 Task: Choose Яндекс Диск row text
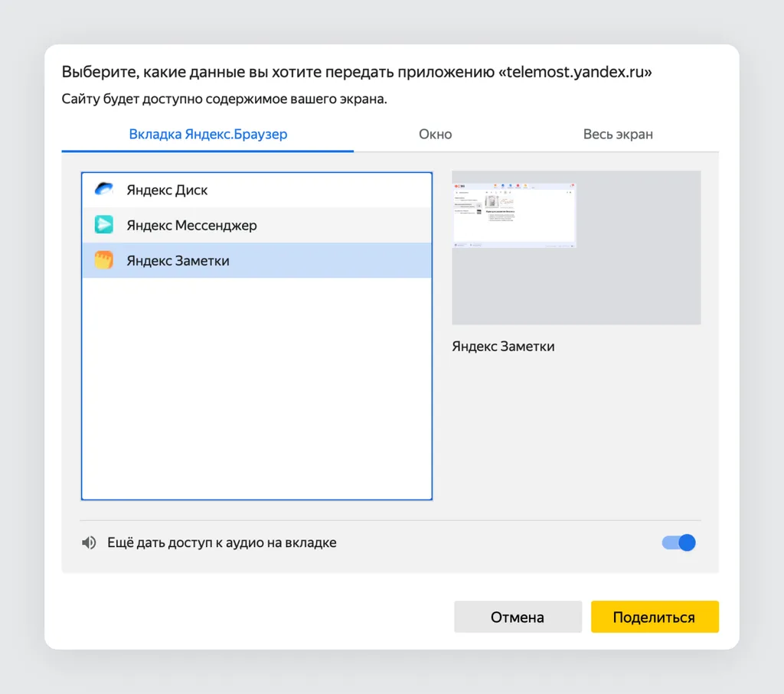click(x=167, y=190)
